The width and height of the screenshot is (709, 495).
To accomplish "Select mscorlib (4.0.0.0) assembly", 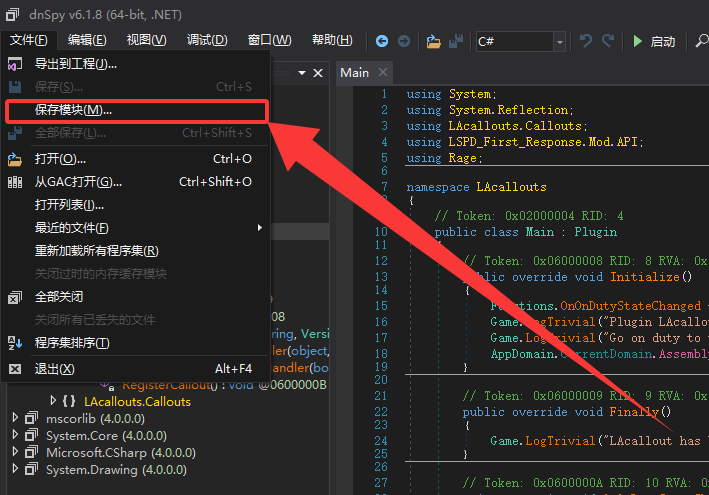I will pos(95,419).
